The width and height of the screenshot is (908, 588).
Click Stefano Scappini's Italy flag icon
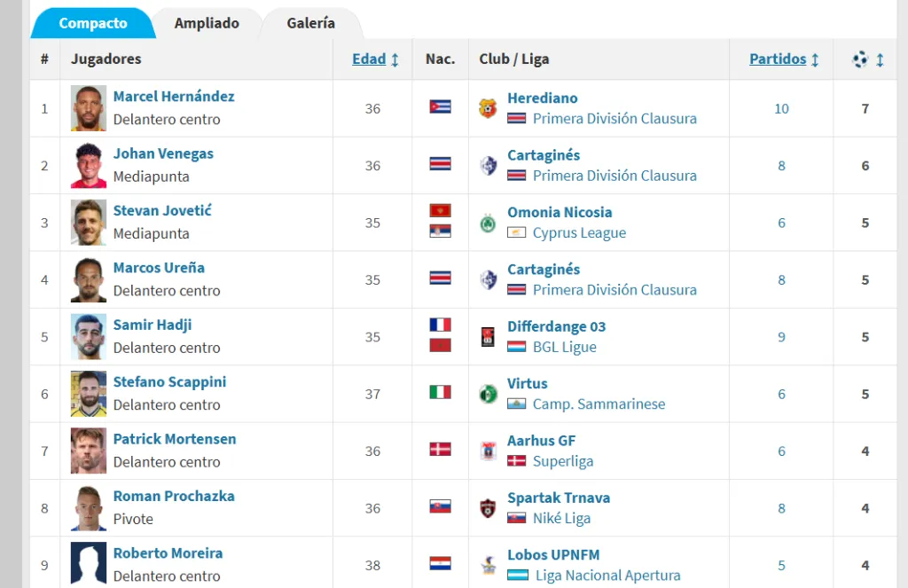pyautogui.click(x=440, y=392)
